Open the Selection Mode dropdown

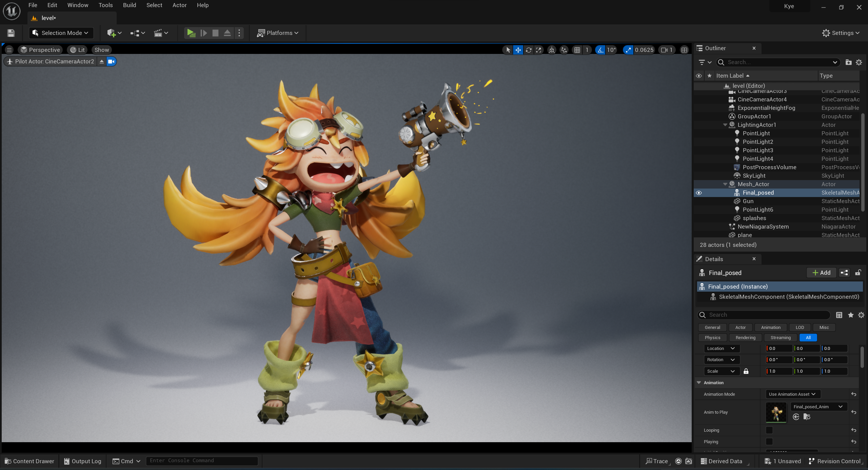[61, 33]
